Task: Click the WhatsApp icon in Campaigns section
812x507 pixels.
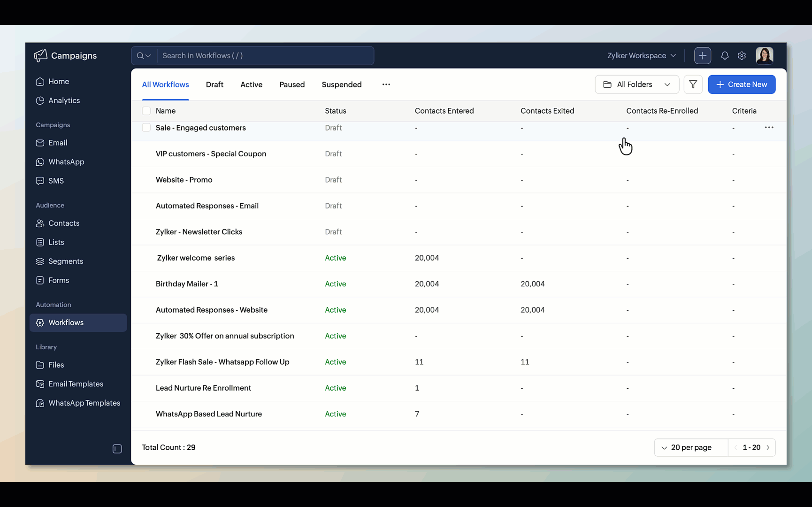Action: point(40,162)
